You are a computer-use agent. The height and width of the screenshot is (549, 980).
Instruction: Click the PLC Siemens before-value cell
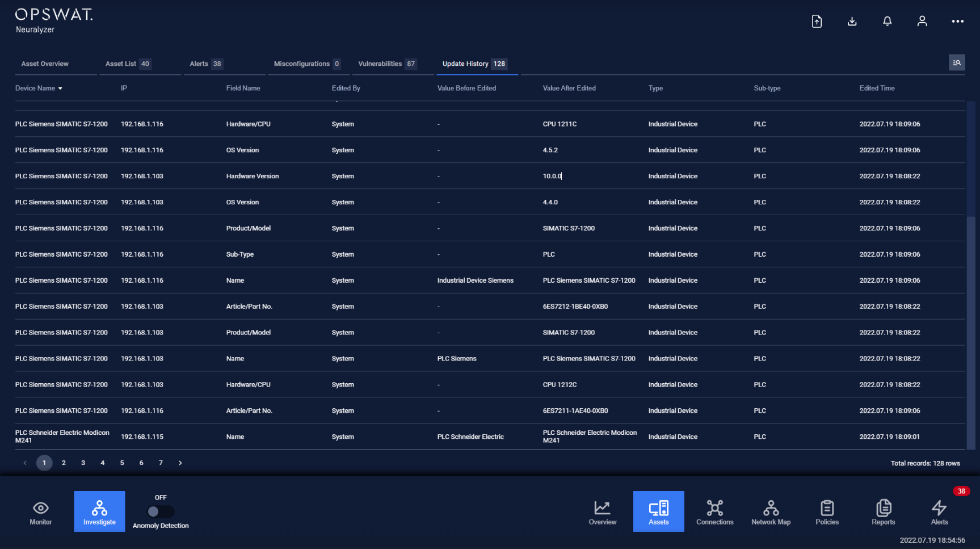coord(457,359)
